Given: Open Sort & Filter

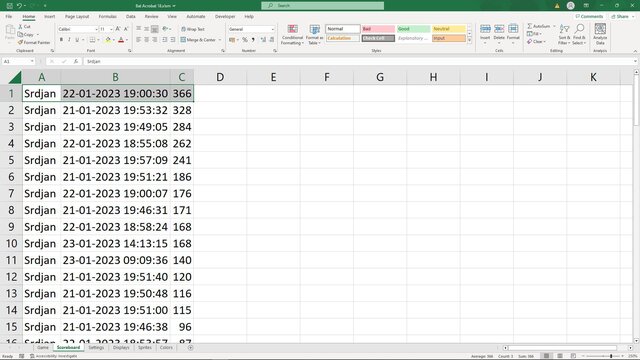Looking at the screenshot, I should (564, 35).
